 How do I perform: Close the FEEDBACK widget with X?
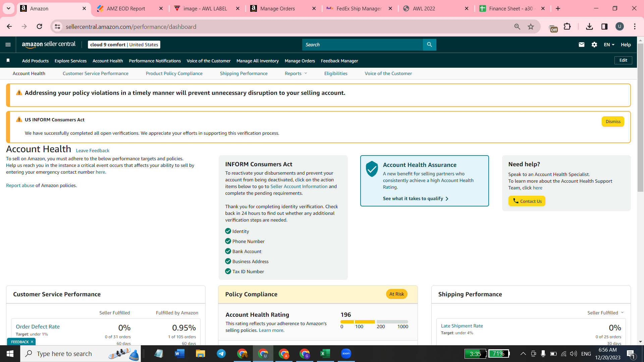pos(32,342)
